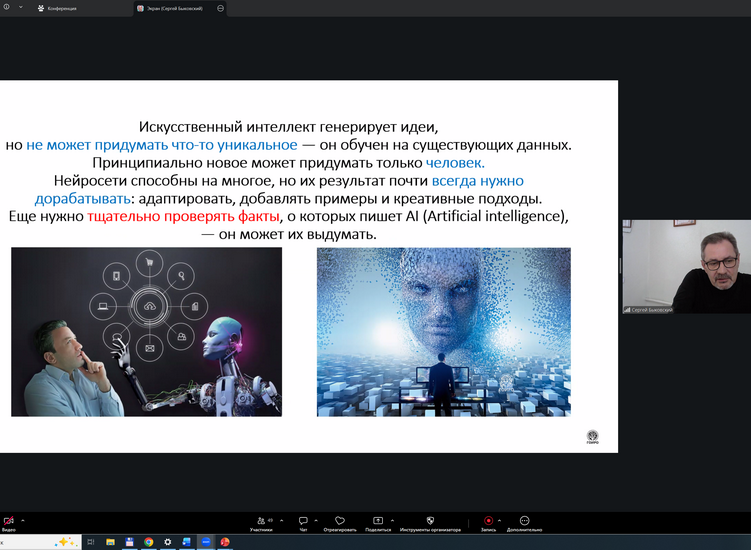Open the Чат chat panel
This screenshot has height=550, width=751.
point(302,521)
